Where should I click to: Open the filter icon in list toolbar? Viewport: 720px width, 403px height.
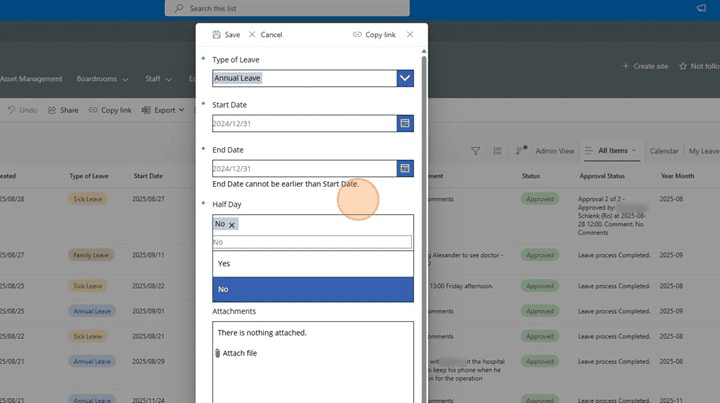click(476, 151)
